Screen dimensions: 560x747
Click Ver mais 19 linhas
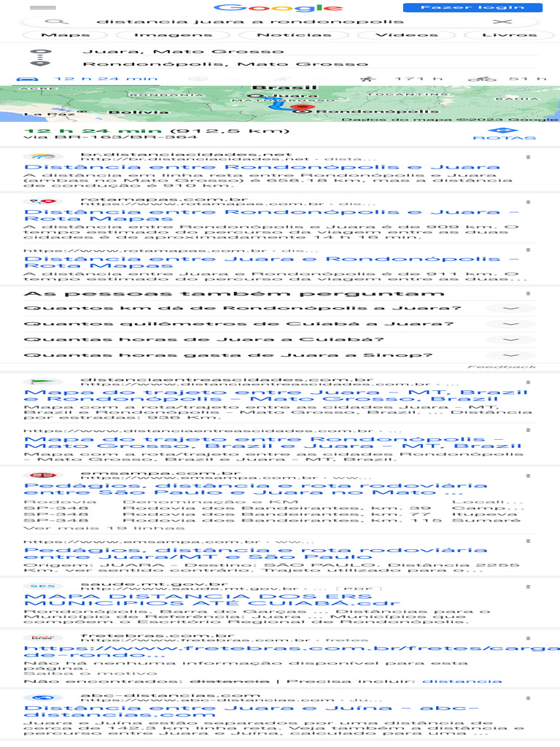pos(104,528)
